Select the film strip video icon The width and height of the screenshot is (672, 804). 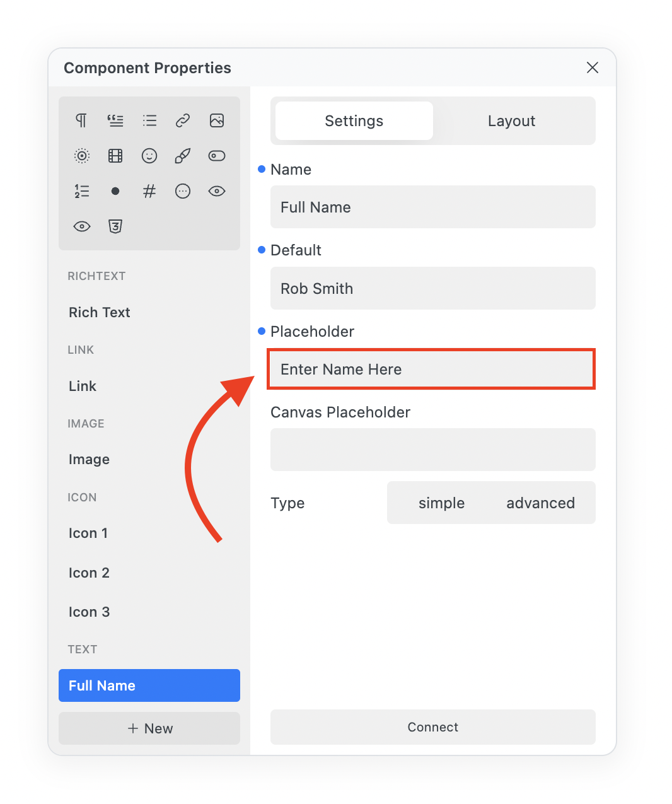pos(115,156)
